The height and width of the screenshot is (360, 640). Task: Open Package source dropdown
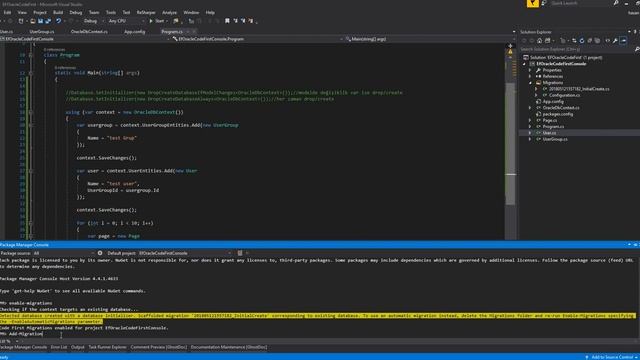coord(64,253)
